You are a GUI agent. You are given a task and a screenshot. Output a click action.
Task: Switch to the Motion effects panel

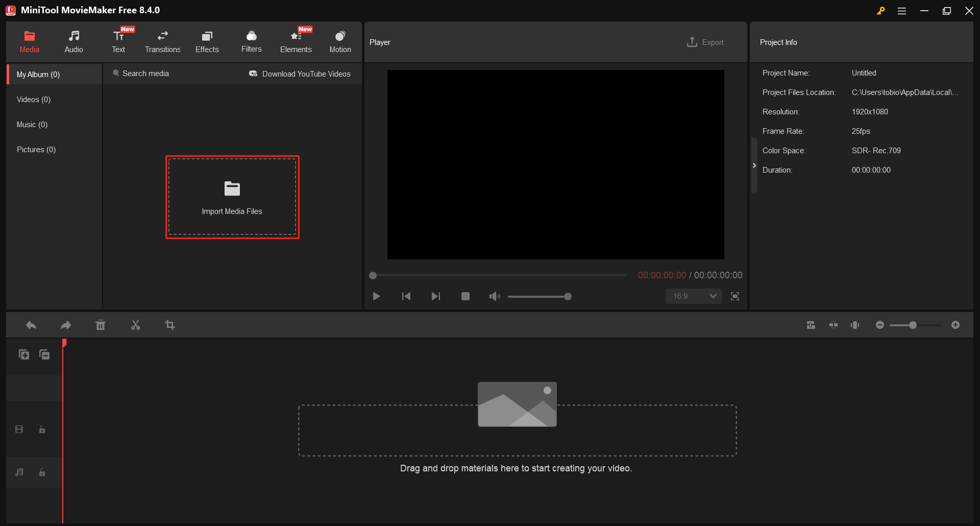click(x=340, y=41)
